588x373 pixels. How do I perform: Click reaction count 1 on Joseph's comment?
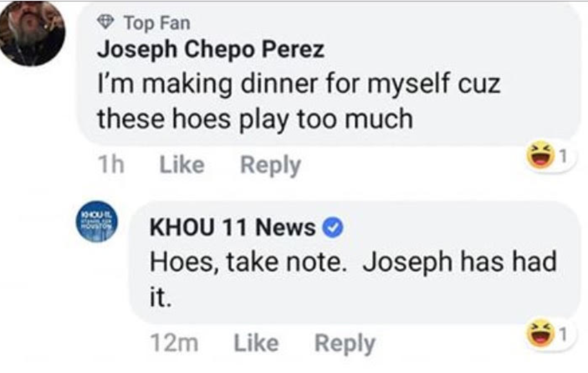(x=563, y=156)
